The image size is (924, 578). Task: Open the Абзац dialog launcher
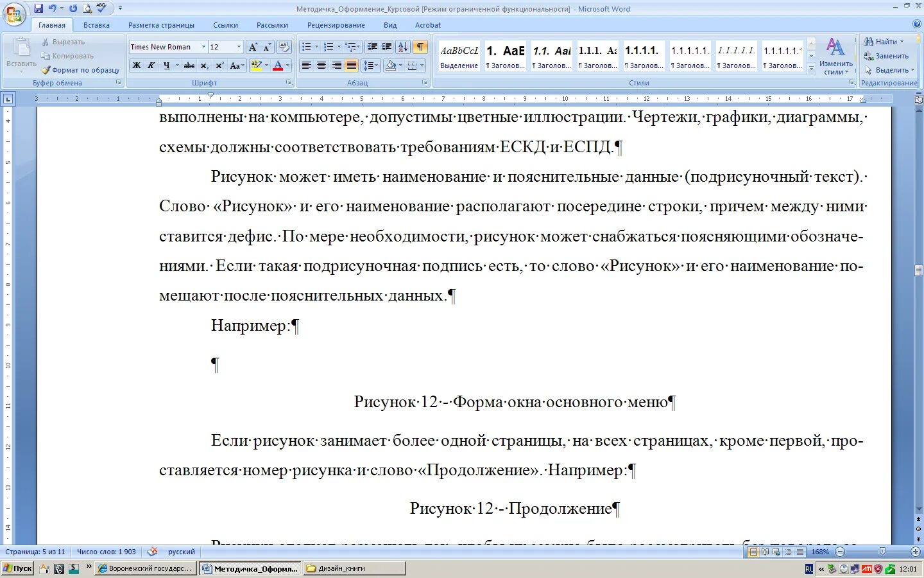(425, 83)
